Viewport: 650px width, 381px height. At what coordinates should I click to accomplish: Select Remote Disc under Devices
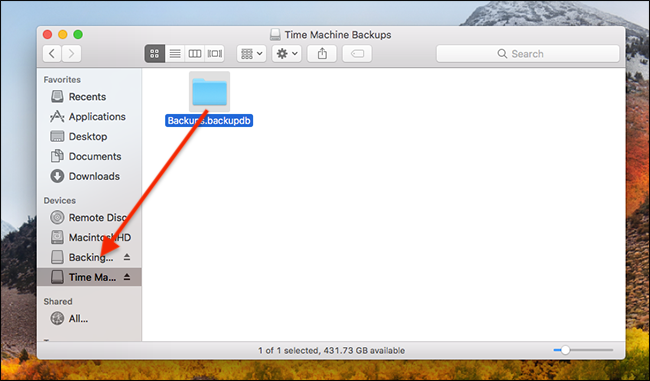coord(89,217)
